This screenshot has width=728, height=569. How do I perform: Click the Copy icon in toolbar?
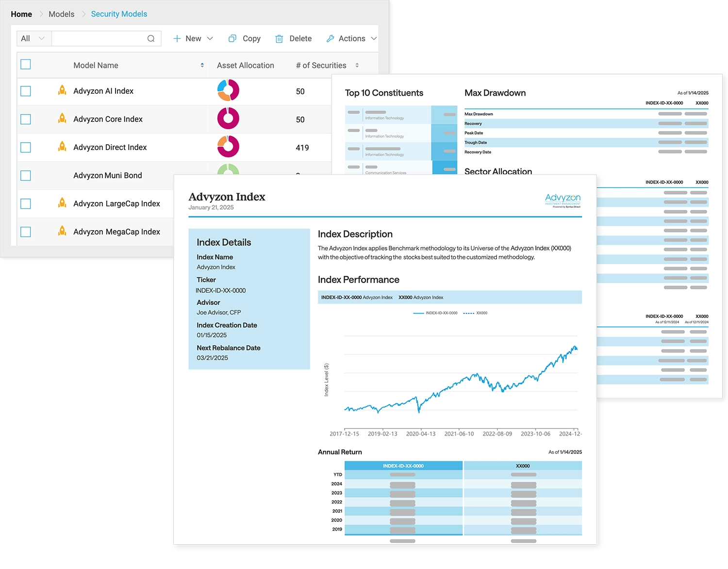232,39
